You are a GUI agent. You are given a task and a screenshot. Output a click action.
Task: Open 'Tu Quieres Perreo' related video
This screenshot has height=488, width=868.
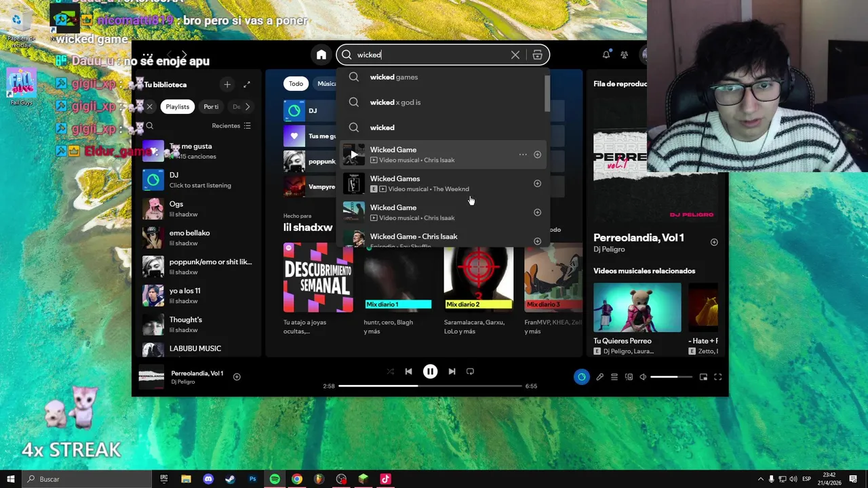(x=637, y=319)
